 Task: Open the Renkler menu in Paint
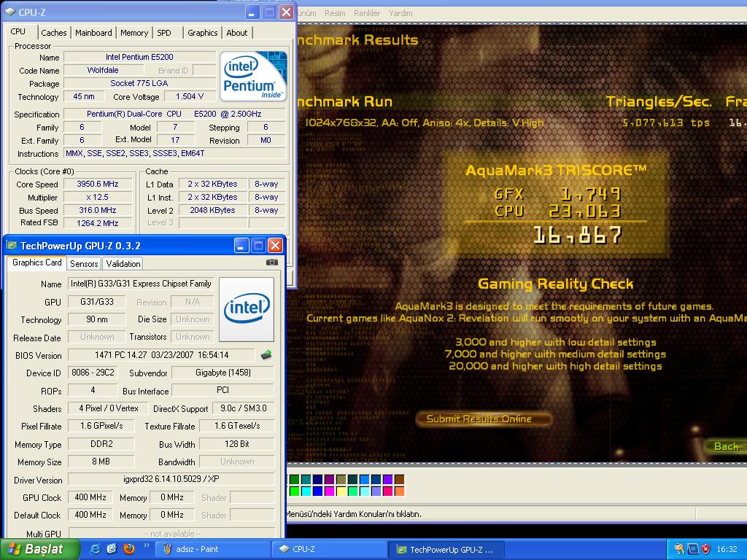click(367, 13)
